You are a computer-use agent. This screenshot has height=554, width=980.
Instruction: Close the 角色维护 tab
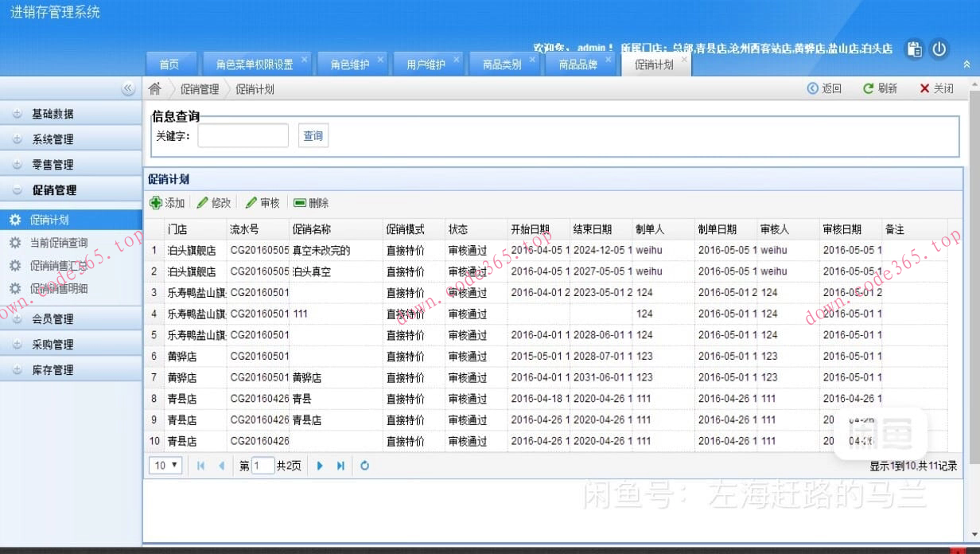coord(380,57)
